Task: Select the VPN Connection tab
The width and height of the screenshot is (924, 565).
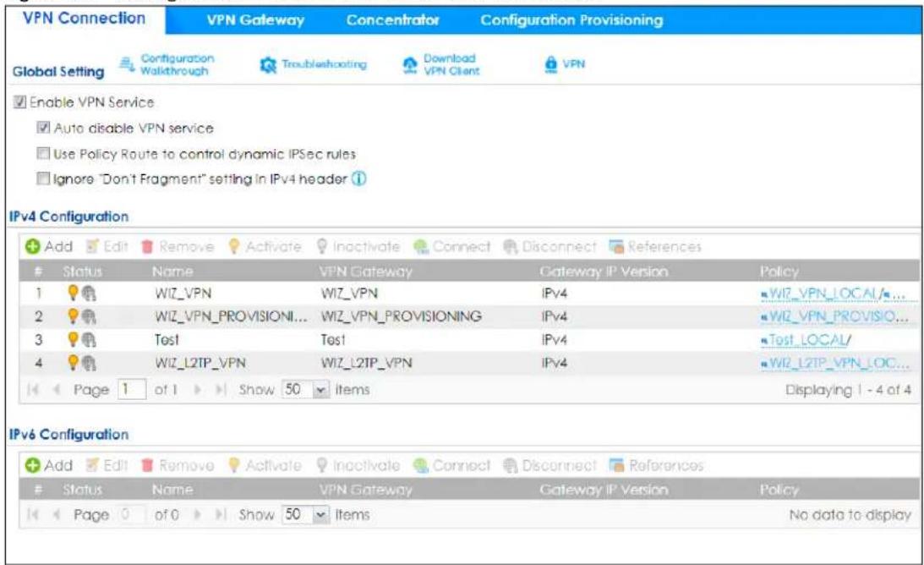Action: point(85,19)
